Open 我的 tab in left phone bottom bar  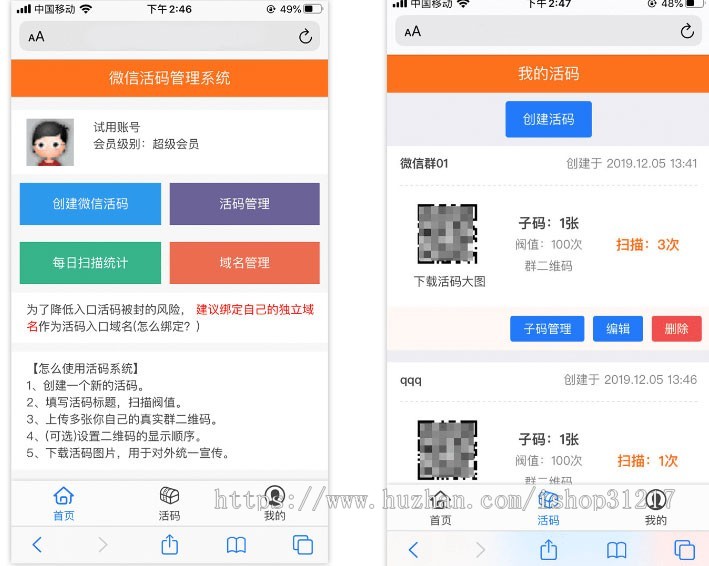274,504
